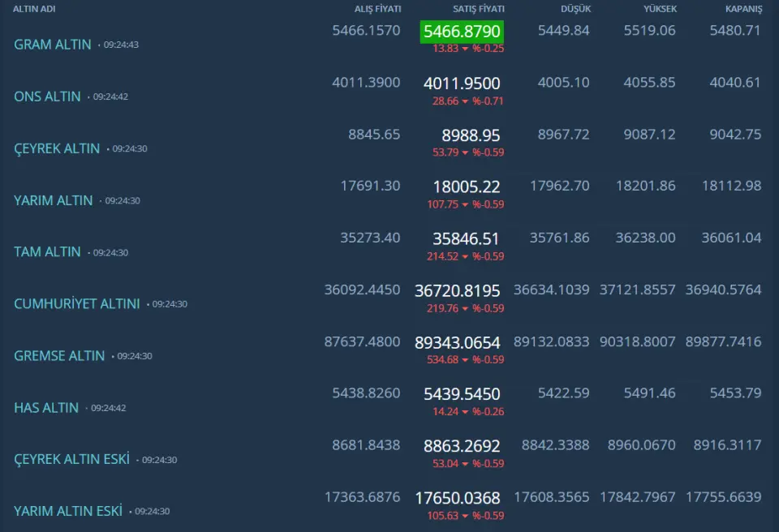Click the red down arrow under HAS ALTIN price
This screenshot has width=779, height=532.
coord(466,412)
